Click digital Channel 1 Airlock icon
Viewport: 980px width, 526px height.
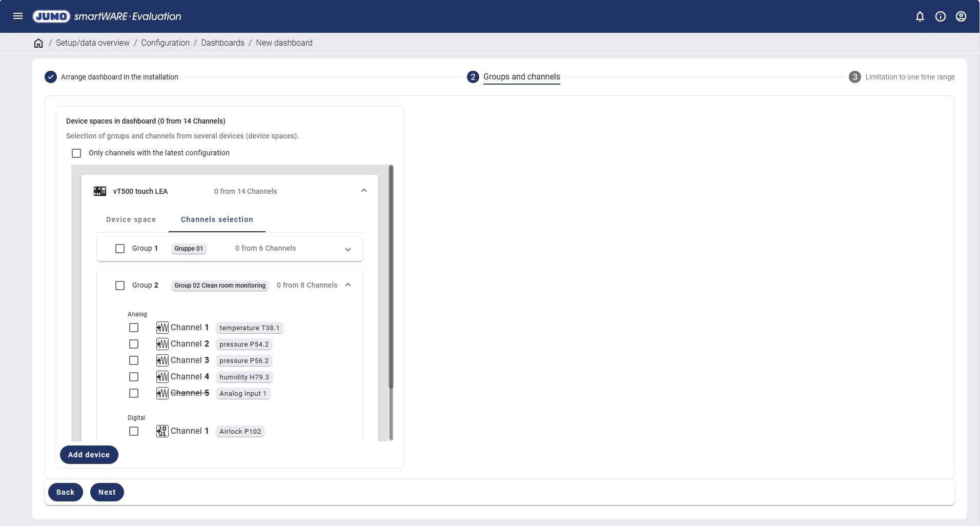(162, 431)
